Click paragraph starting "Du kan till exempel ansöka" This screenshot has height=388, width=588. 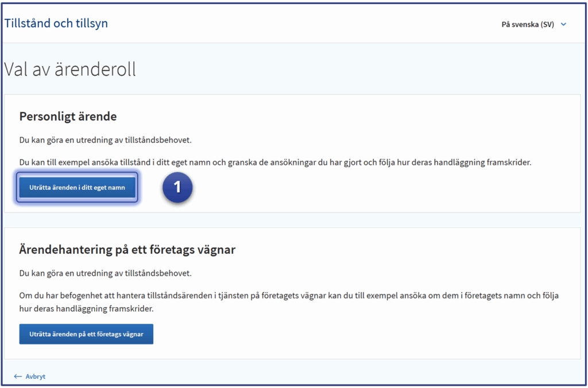click(275, 162)
